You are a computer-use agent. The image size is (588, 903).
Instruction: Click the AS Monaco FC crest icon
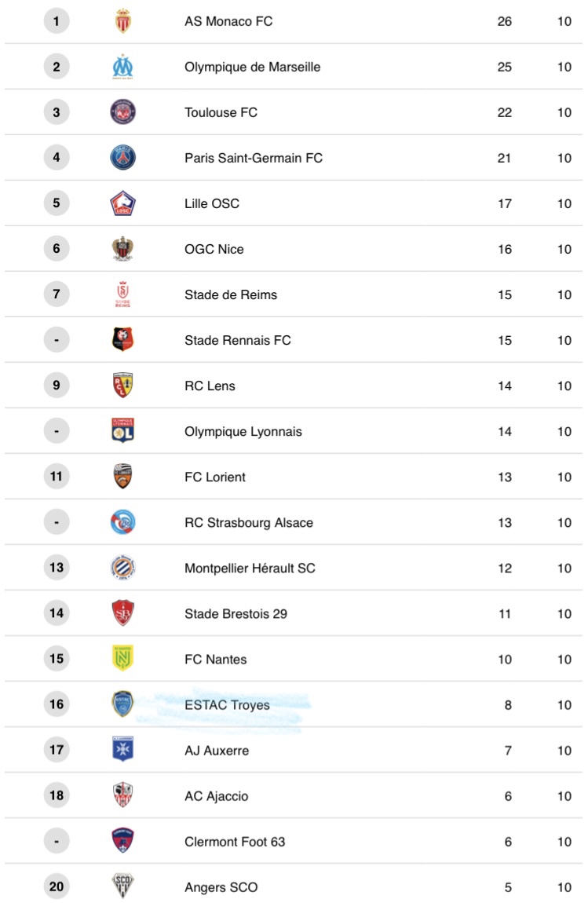tap(122, 21)
